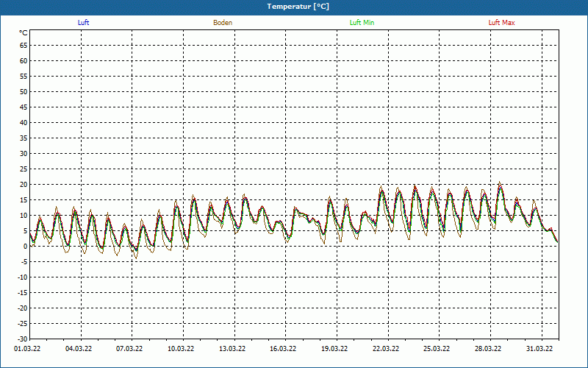Click the chart title 'Temperatur [°C]'
This screenshot has width=588, height=368.
pos(298,7)
